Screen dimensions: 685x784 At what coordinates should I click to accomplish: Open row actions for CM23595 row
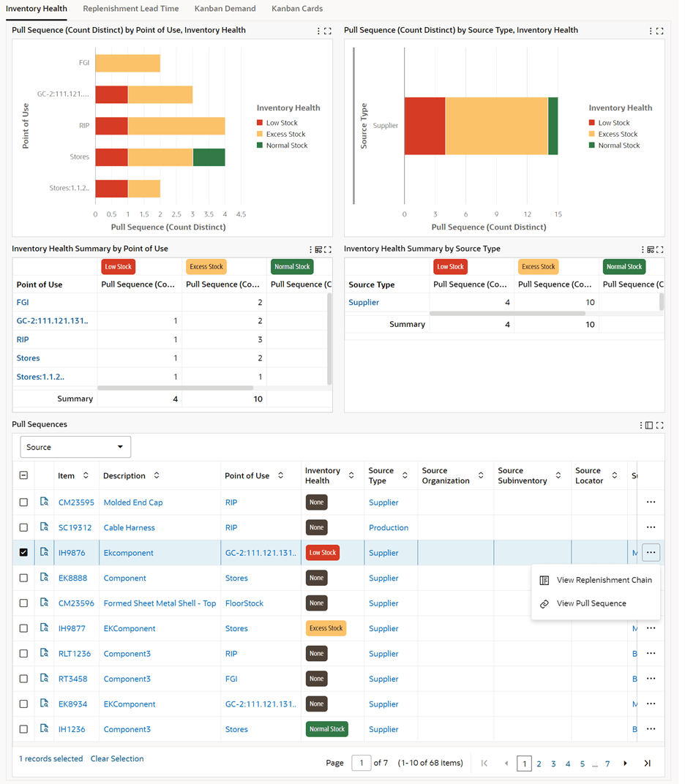(651, 502)
